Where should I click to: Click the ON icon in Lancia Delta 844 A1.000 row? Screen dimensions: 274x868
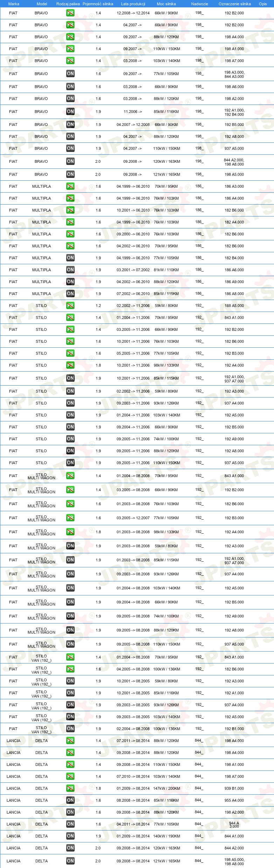70,836
